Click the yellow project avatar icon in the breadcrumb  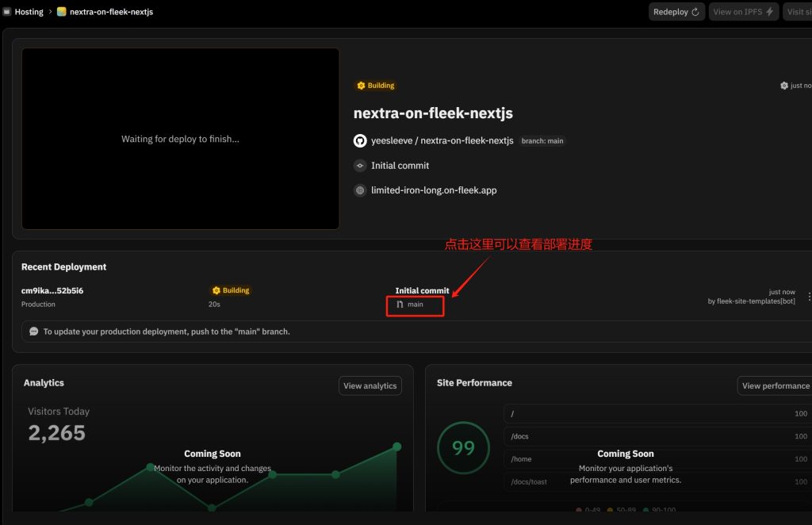pos(62,11)
